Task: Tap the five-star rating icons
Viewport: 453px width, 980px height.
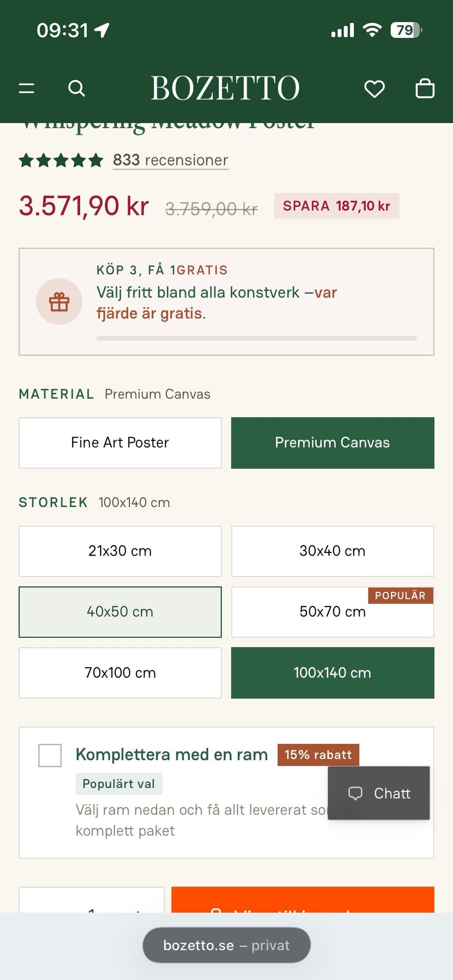Action: [61, 160]
